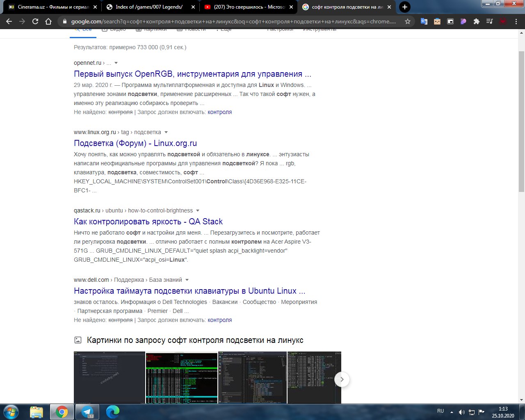Click the www.dell.com Поддержка breadcrumb

129,280
